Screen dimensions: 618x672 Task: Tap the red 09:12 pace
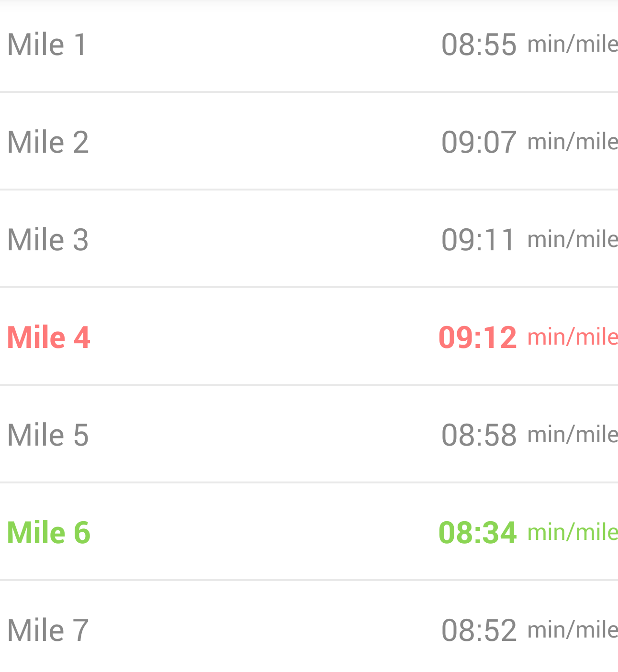pos(478,337)
